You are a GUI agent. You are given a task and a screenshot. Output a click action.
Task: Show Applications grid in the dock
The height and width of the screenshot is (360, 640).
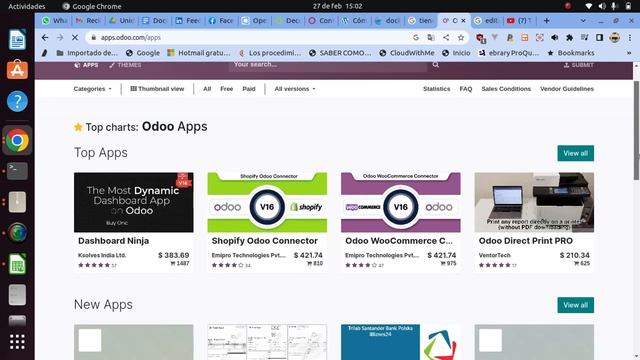tap(17, 342)
